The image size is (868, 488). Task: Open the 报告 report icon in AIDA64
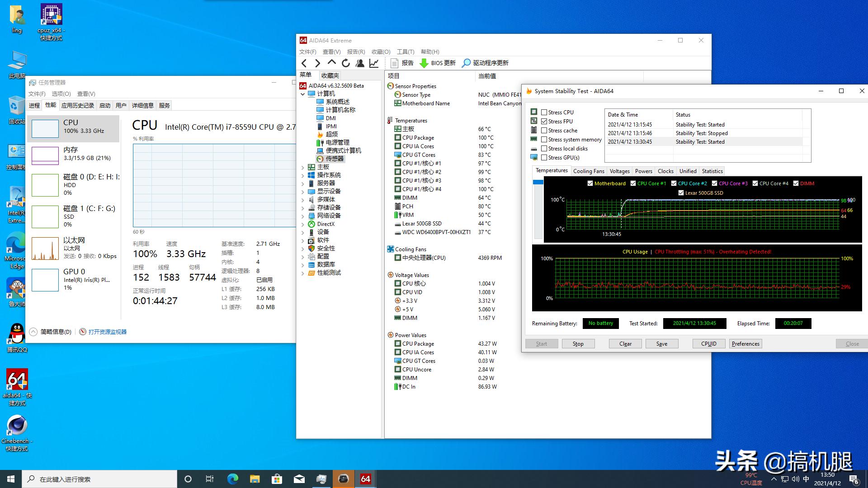click(402, 63)
